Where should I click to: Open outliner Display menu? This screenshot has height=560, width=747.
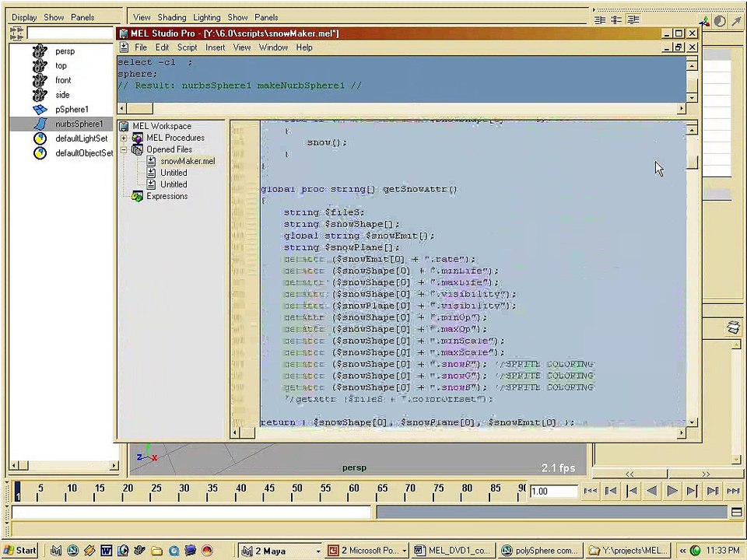[x=24, y=17]
